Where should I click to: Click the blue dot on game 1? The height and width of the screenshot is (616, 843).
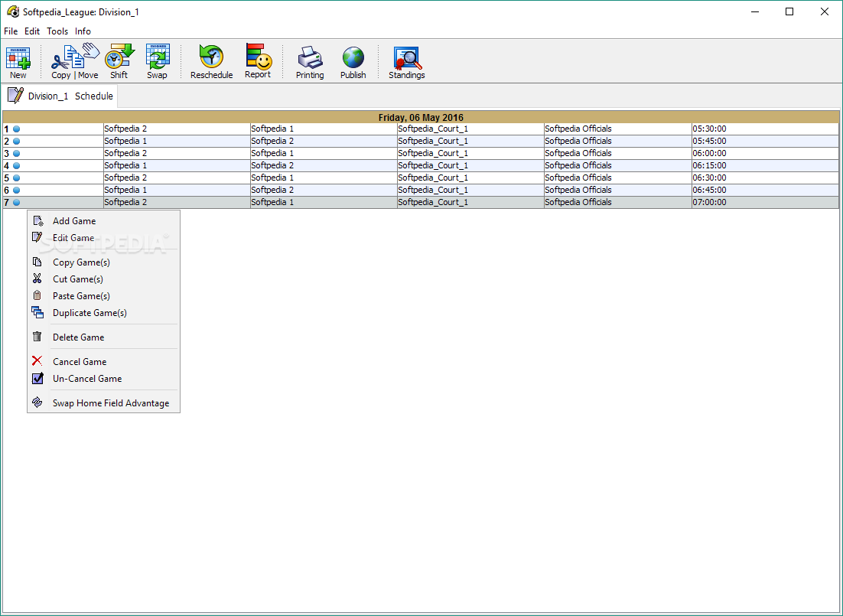pos(16,129)
